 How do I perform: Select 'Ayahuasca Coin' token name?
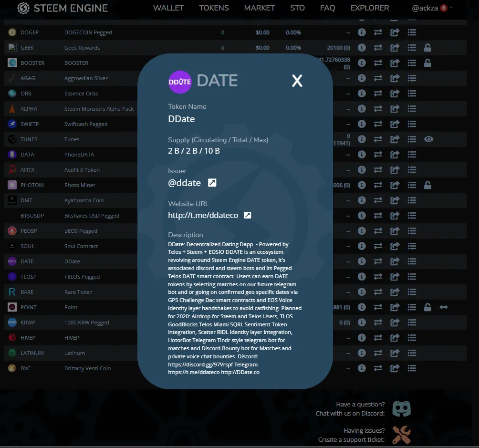coord(83,200)
